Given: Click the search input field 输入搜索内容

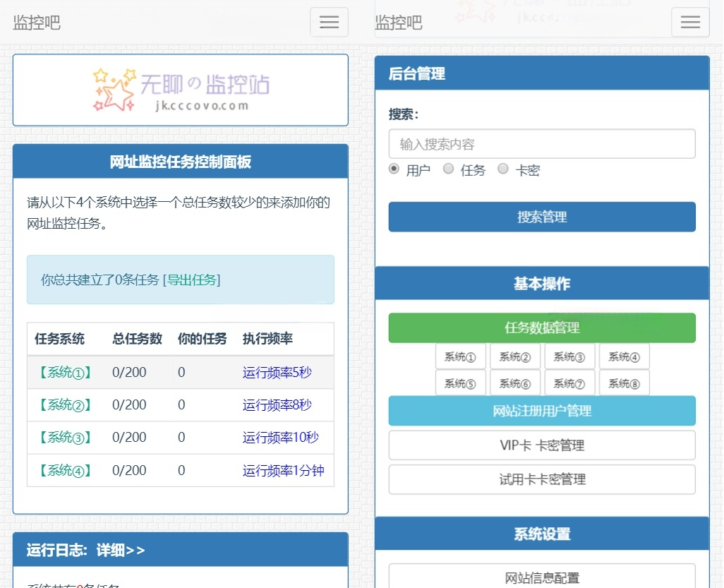Looking at the screenshot, I should [541, 143].
